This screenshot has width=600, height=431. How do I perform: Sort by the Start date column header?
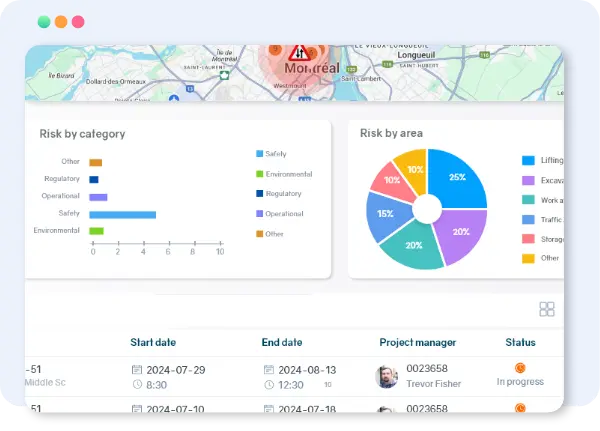pyautogui.click(x=155, y=343)
